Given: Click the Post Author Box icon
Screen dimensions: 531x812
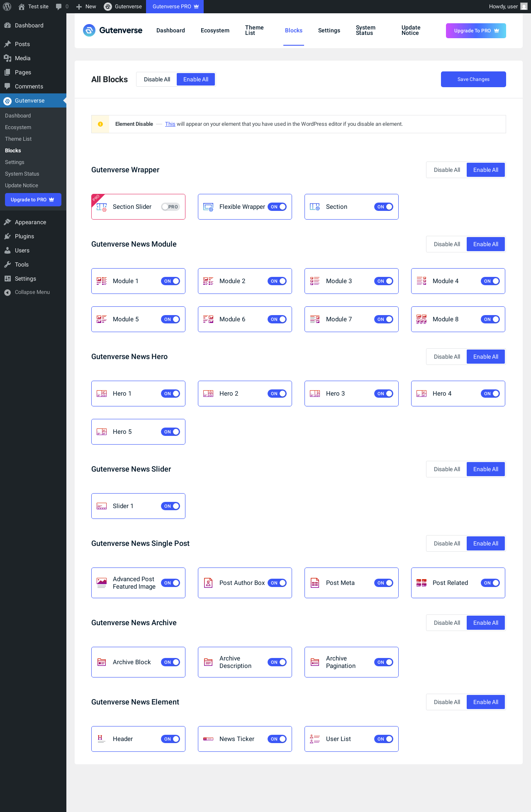Looking at the screenshot, I should 208,583.
